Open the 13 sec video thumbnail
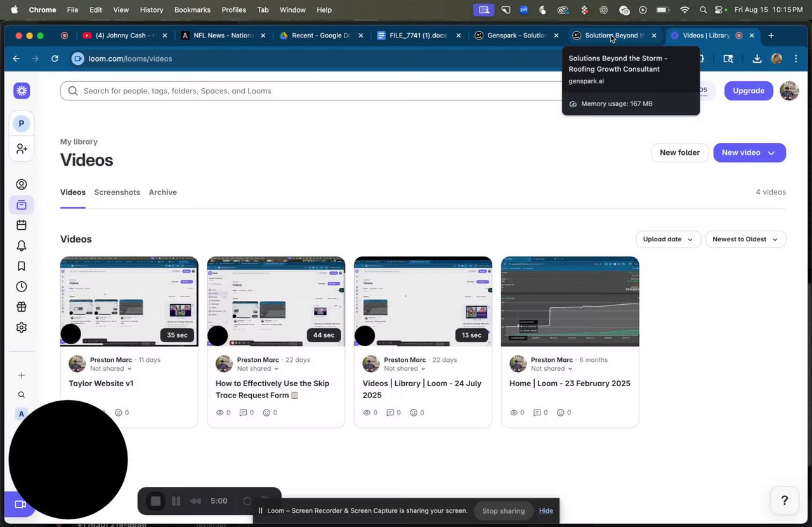The image size is (812, 527). [423, 302]
